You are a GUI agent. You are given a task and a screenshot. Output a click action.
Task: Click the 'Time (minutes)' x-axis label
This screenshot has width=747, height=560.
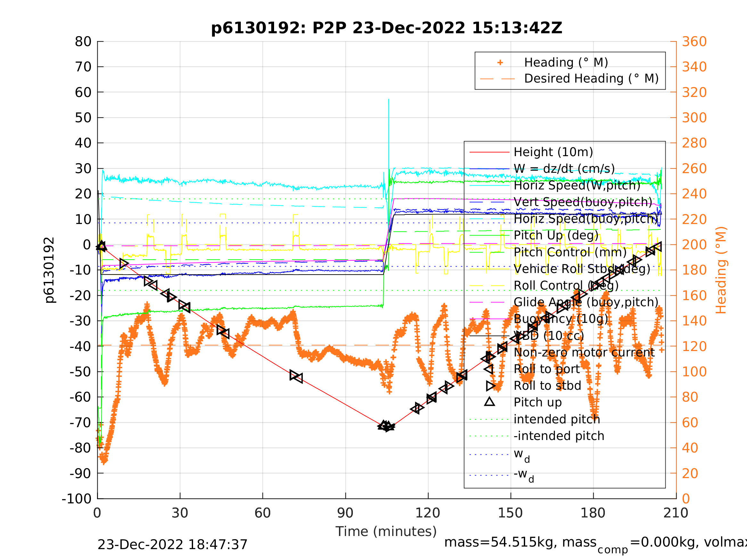coord(386,532)
